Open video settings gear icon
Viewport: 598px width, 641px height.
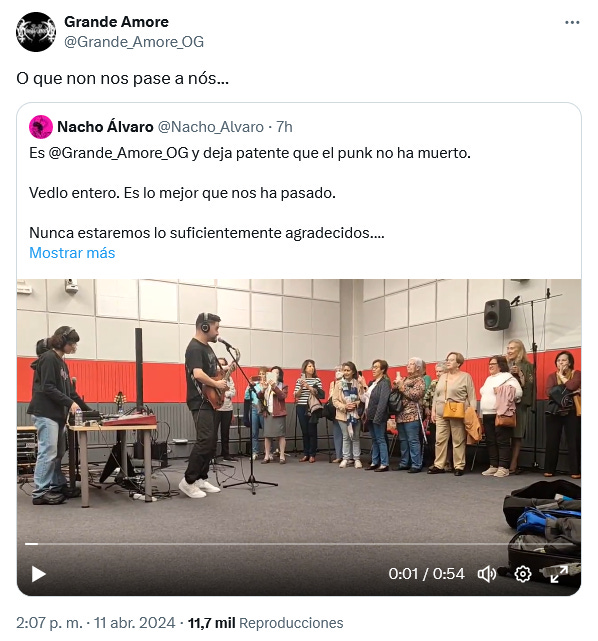tap(523, 574)
